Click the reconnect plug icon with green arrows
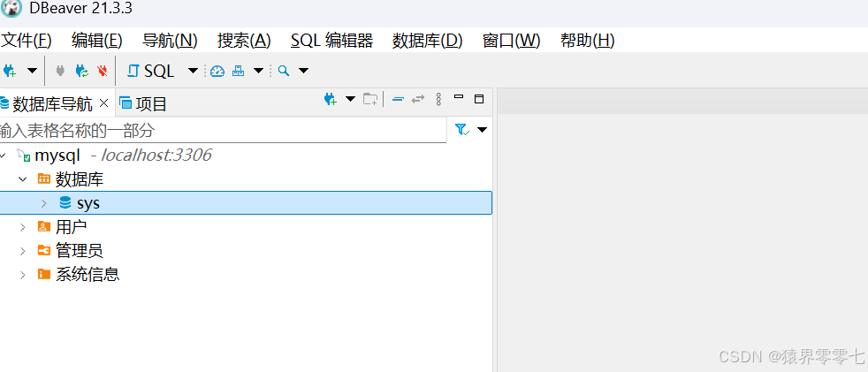The image size is (868, 372). [82, 71]
